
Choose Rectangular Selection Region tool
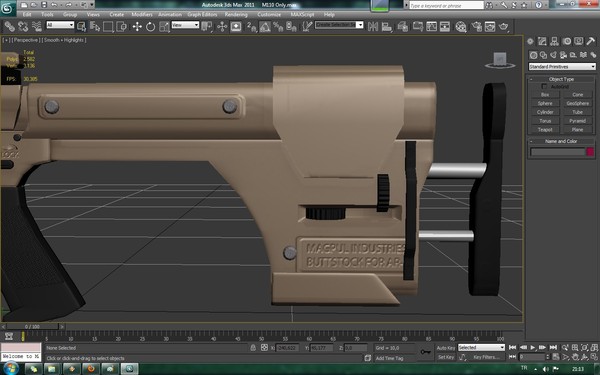[108, 26]
